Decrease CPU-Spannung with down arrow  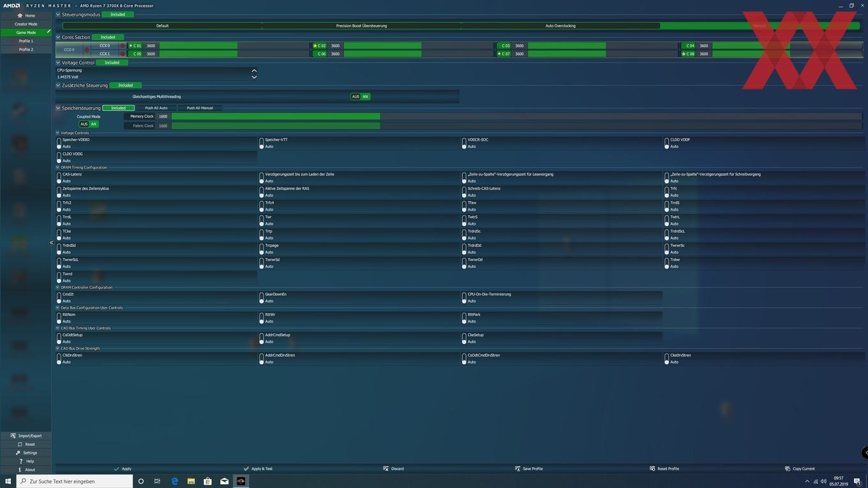[254, 77]
